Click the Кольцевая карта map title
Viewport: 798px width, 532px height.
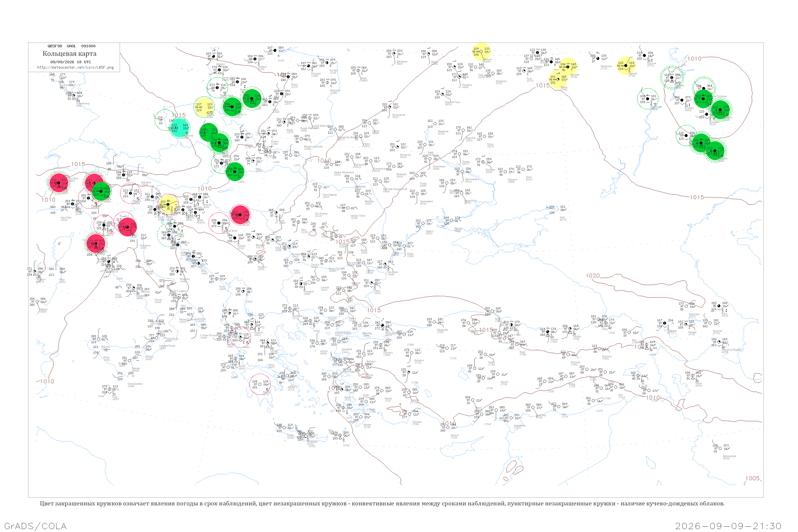(x=69, y=54)
